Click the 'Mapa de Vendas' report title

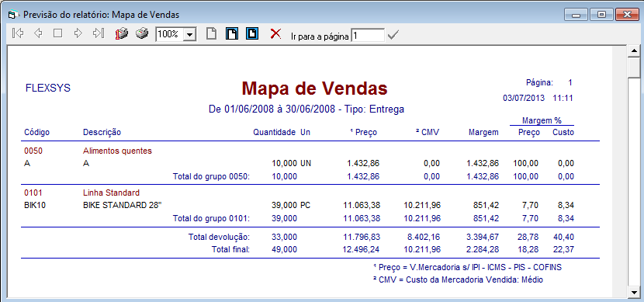coord(314,88)
